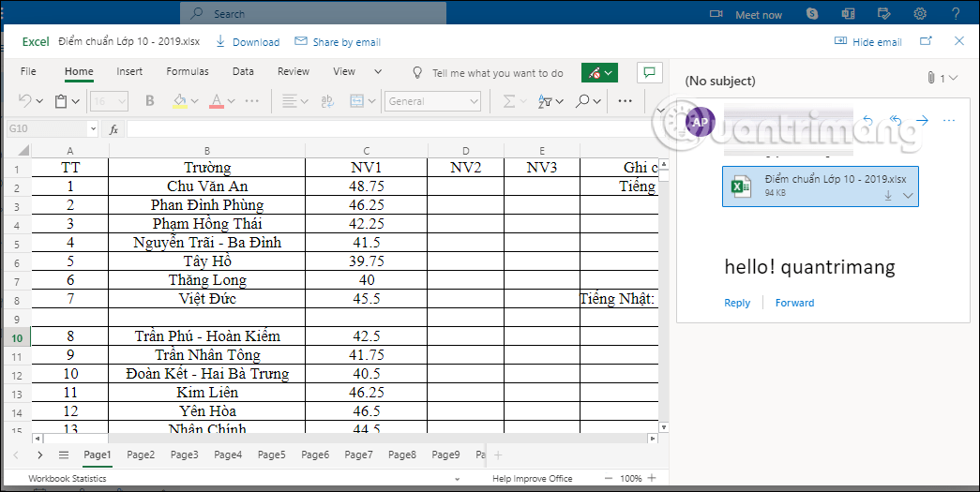This screenshot has width=980, height=492.
Task: Open the General number format dropdown
Action: pyautogui.click(x=432, y=101)
